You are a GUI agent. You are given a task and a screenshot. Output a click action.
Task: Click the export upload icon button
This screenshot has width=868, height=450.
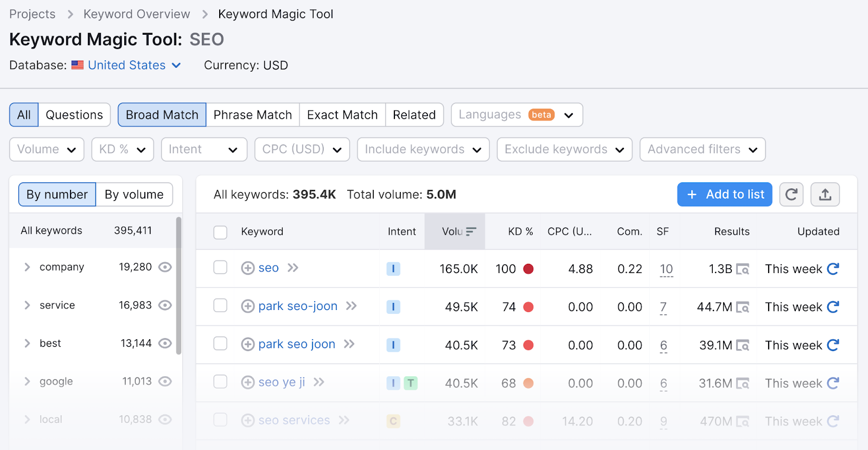point(825,194)
